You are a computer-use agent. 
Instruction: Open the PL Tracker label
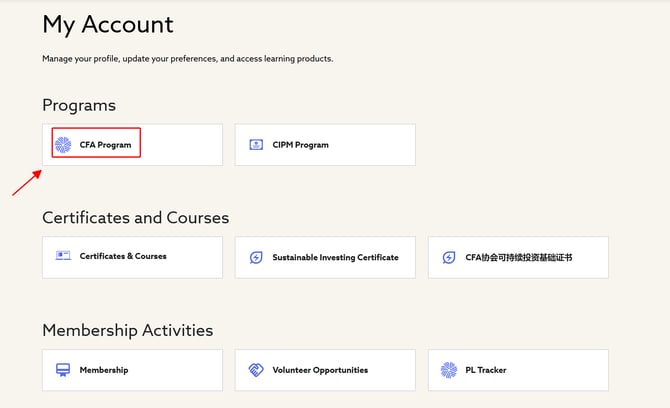[x=486, y=370]
